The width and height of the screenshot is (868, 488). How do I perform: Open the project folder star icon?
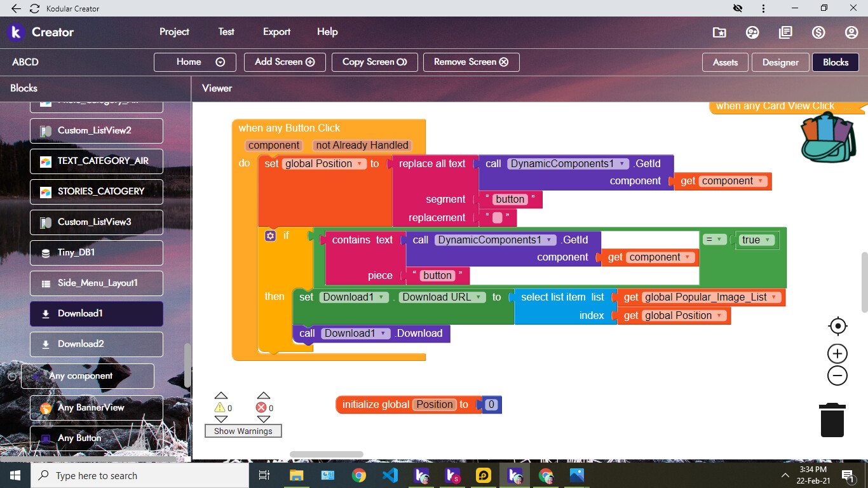pos(719,32)
